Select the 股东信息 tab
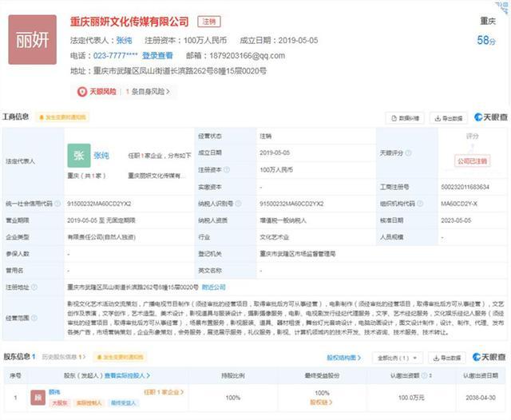Viewport: 511px width, 420px height. tap(19, 357)
